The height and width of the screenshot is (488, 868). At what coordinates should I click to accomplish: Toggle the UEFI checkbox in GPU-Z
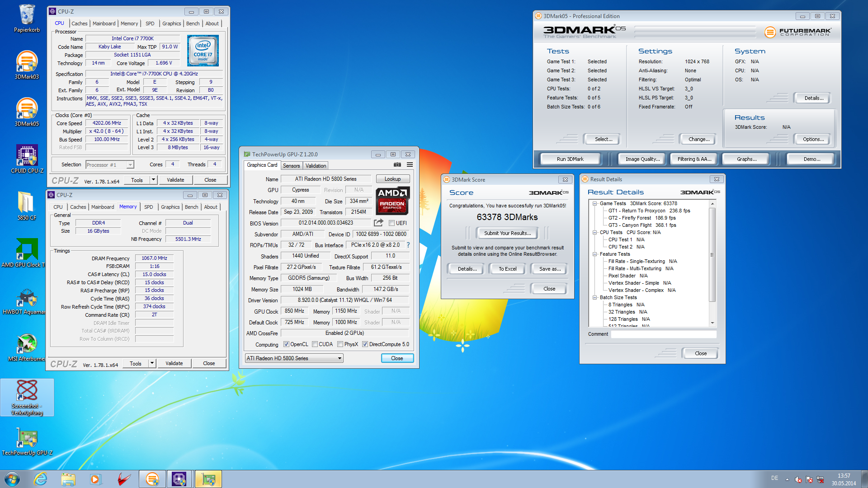point(392,223)
